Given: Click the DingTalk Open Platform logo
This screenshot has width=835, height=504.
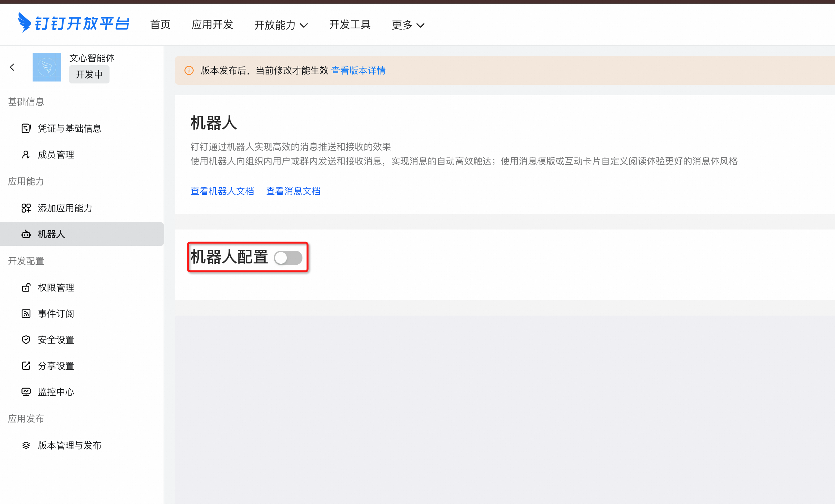Looking at the screenshot, I should tap(74, 23).
